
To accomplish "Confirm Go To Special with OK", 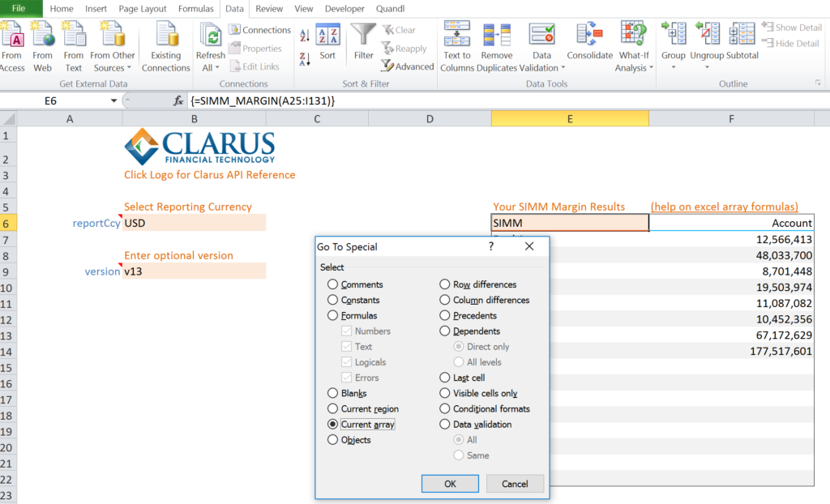I will [x=450, y=484].
